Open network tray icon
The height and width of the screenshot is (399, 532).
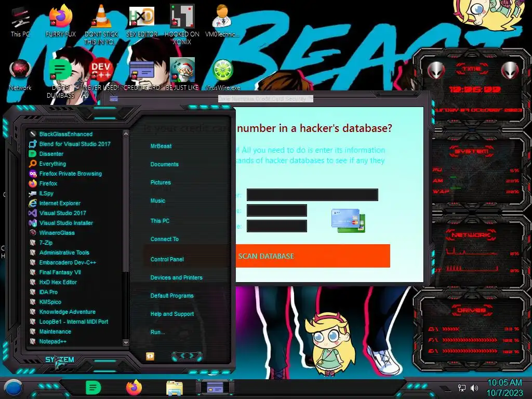pos(461,388)
